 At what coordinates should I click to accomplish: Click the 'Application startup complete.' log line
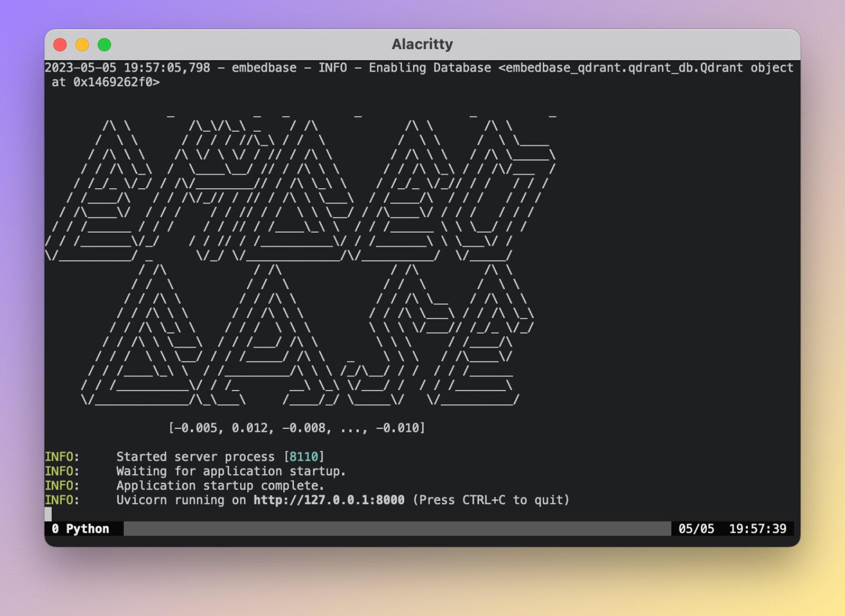click(220, 486)
